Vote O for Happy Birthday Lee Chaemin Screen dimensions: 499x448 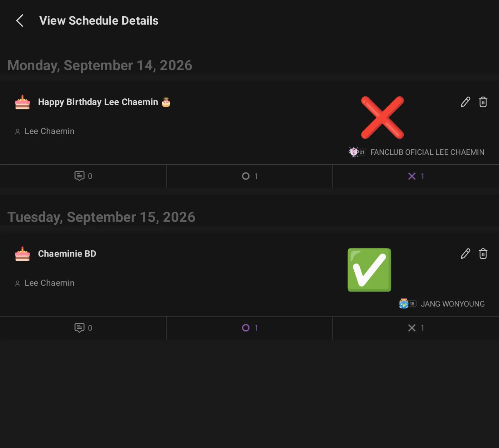point(249,176)
